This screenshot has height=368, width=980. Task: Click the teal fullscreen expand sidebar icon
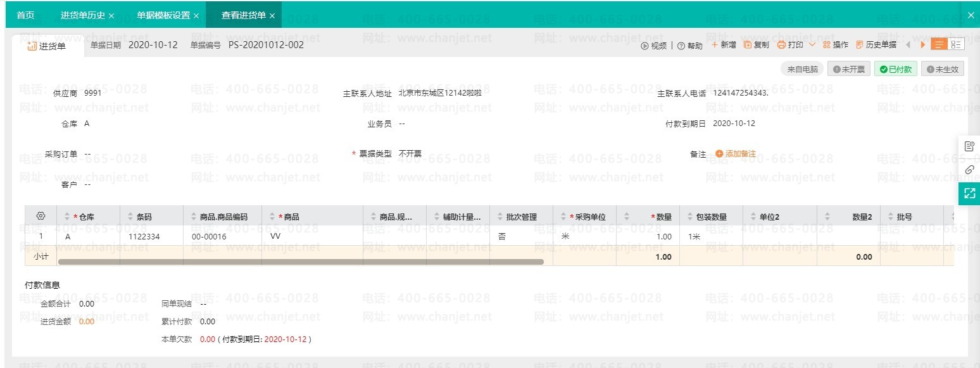click(x=969, y=193)
